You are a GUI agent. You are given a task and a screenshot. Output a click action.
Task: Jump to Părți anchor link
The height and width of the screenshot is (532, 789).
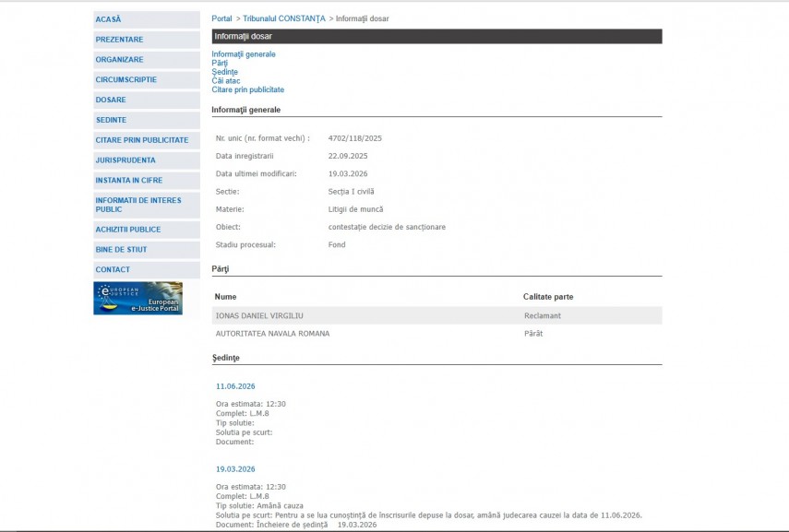(220, 63)
